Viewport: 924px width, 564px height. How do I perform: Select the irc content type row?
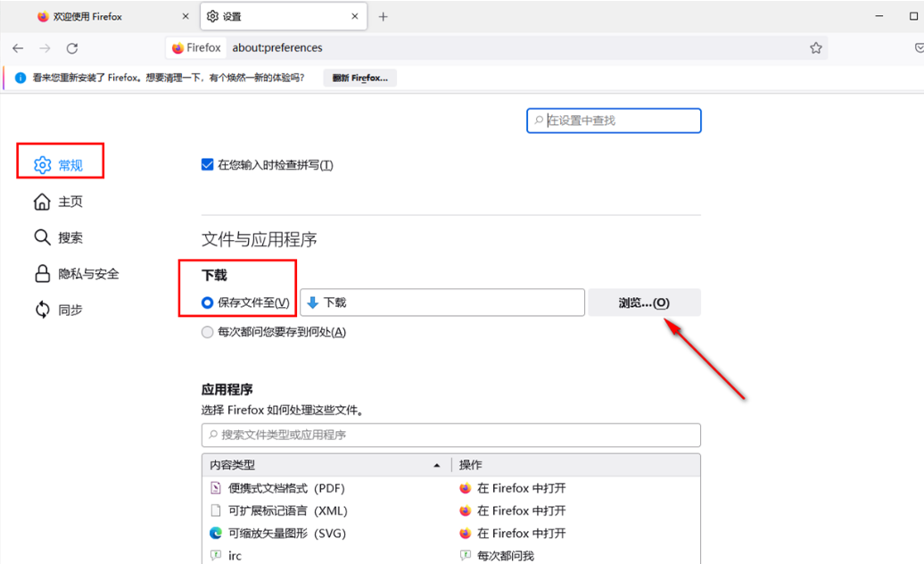[x=450, y=554]
